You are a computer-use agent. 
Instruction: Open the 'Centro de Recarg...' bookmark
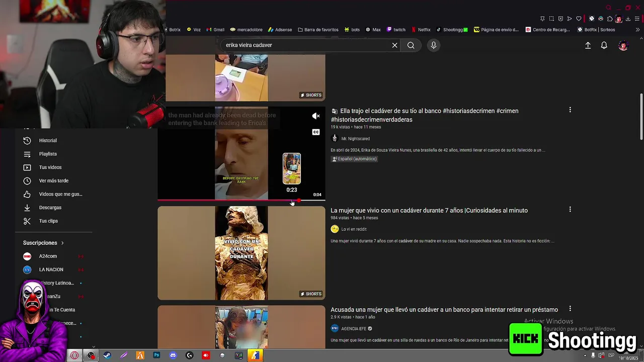click(x=548, y=30)
